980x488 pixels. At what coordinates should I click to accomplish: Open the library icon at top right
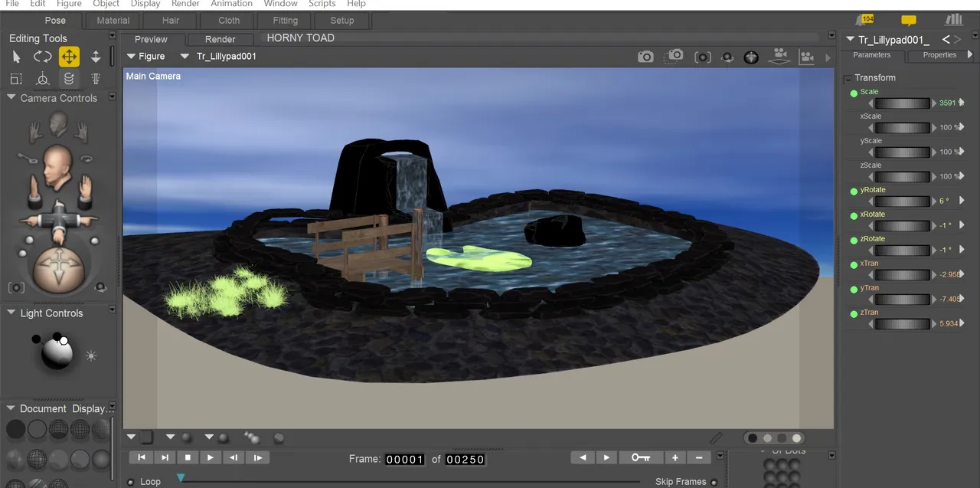pyautogui.click(x=953, y=20)
